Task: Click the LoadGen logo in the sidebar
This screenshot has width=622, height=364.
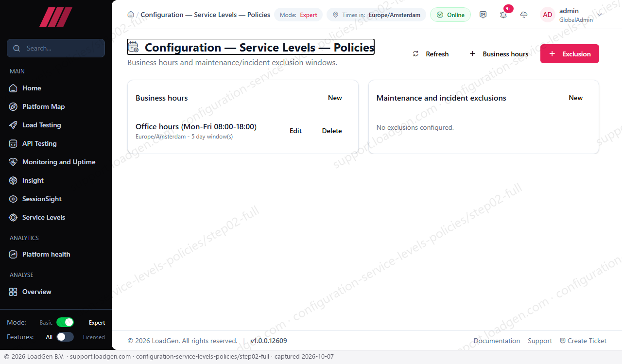Action: (x=56, y=17)
